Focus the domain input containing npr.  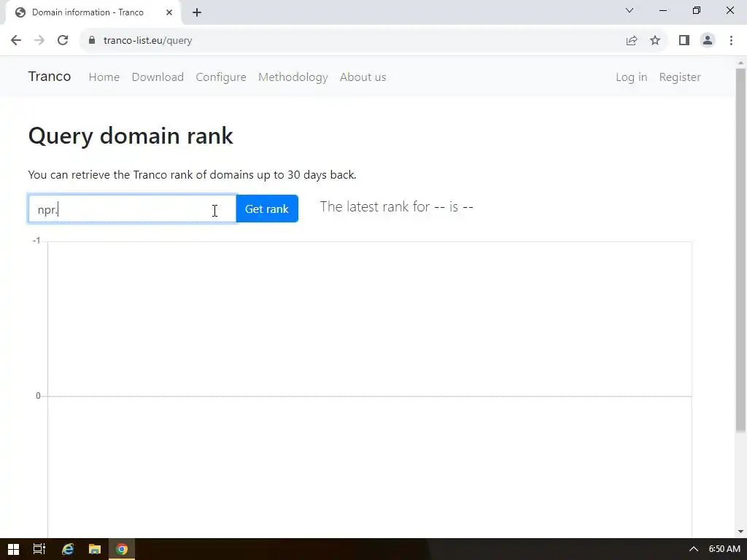point(133,209)
